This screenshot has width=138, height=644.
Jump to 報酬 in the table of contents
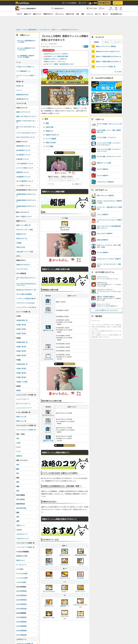[47, 123]
